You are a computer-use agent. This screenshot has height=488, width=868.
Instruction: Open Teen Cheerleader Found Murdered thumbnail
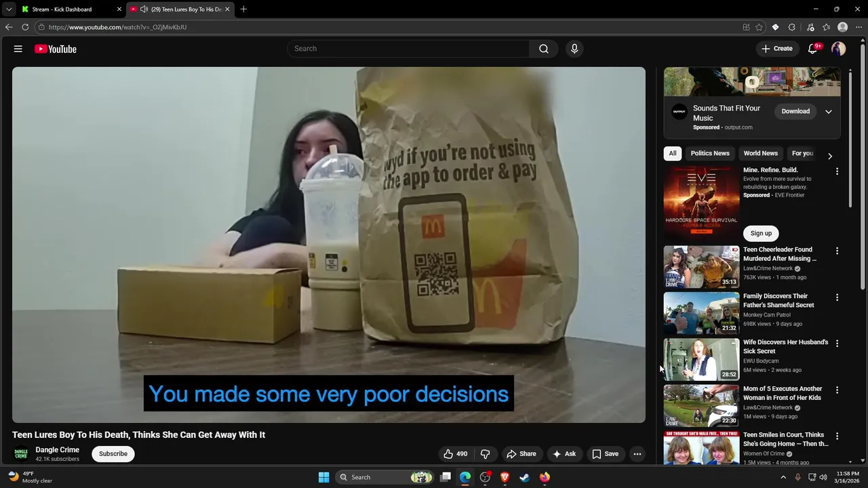coord(701,267)
